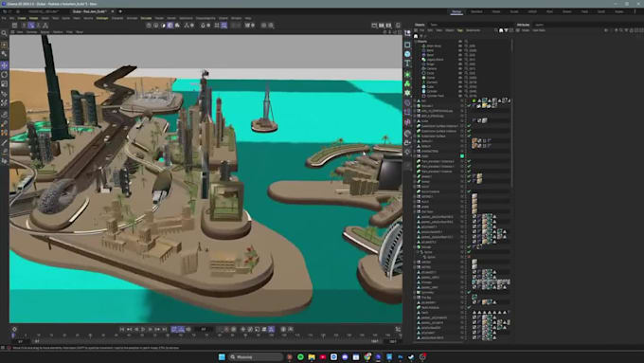This screenshot has width=644, height=363.
Task: Click the icon at timeline's right end
Action: coord(398,329)
